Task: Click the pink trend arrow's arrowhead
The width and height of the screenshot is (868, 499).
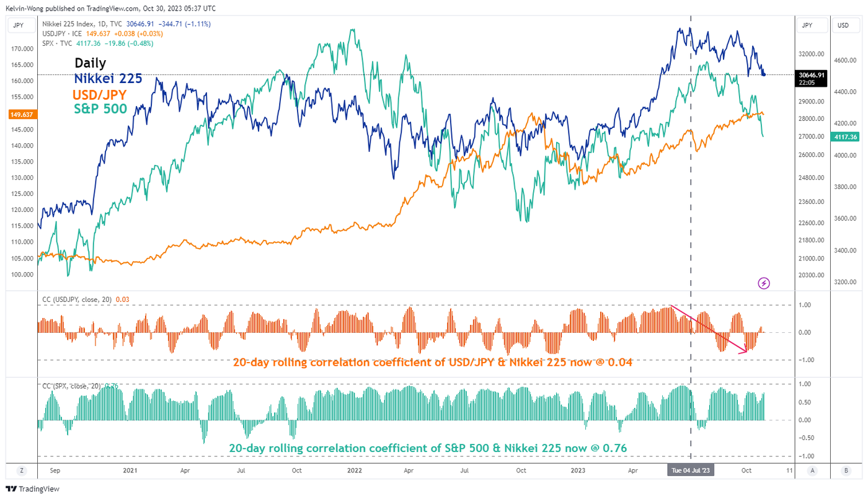Action: (745, 351)
